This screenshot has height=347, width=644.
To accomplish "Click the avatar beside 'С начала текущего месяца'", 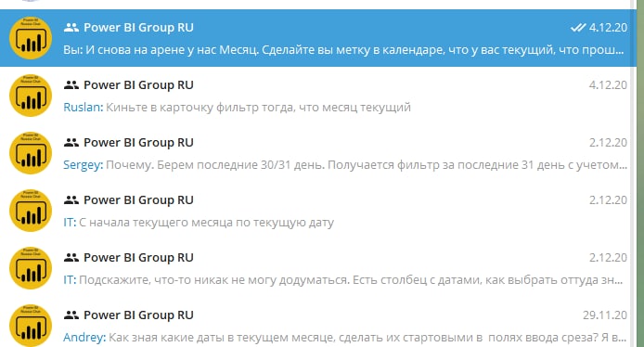I will click(x=31, y=211).
